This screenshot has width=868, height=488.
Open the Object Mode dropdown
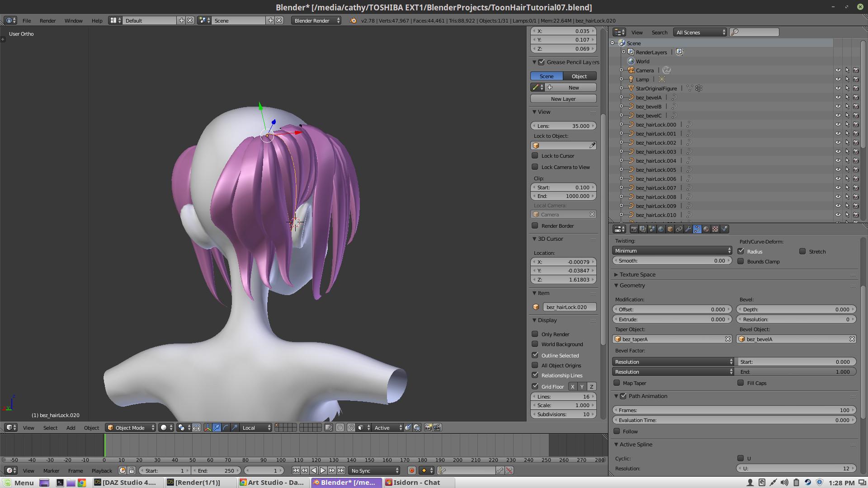coord(131,427)
